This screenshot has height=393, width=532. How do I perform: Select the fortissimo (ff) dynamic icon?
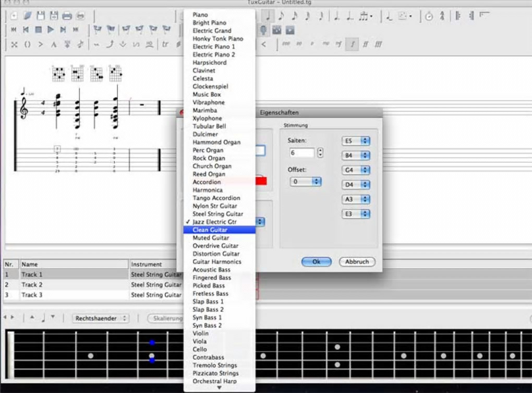[x=366, y=44]
